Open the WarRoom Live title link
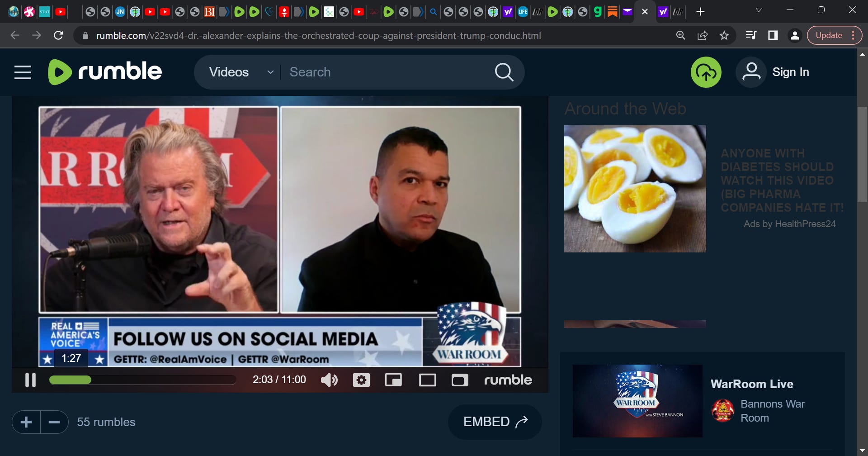The width and height of the screenshot is (868, 456). (752, 384)
